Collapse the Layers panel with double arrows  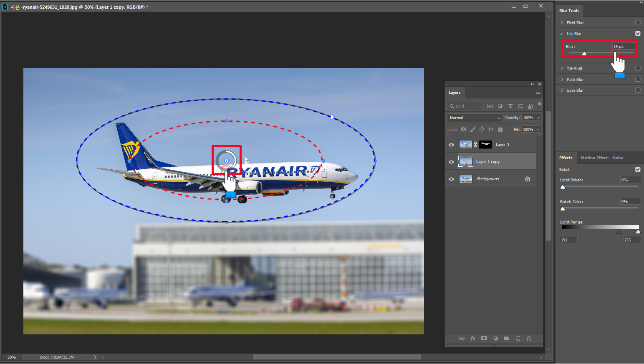(x=532, y=84)
